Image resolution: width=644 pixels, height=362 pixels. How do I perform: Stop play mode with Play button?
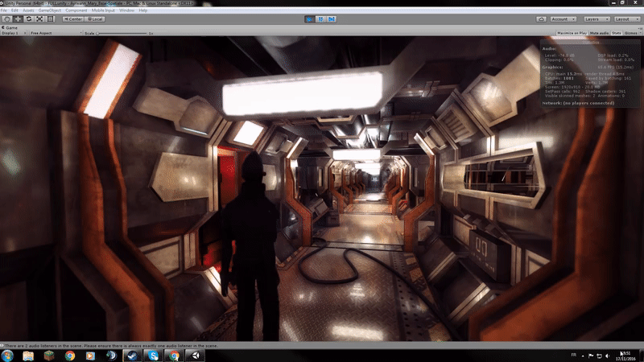(x=309, y=19)
